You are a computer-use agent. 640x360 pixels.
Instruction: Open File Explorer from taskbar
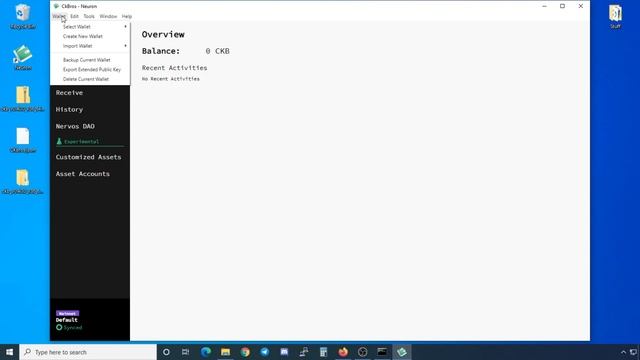point(225,352)
